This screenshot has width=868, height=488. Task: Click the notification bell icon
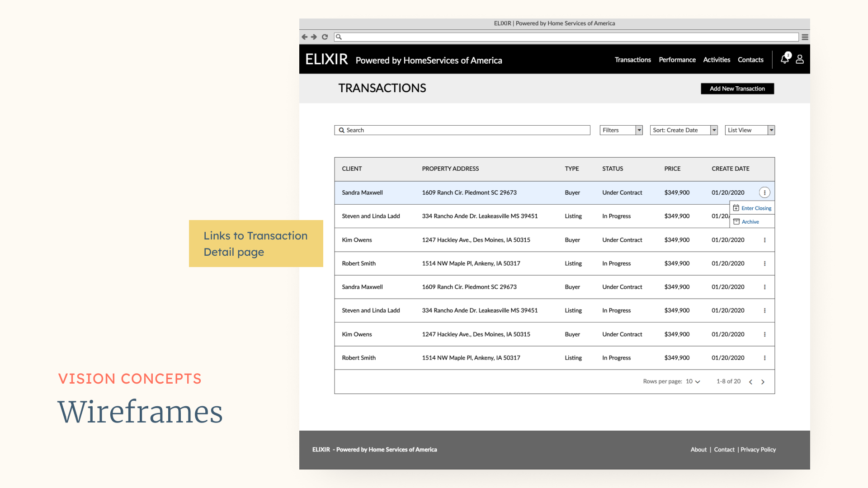tap(785, 59)
